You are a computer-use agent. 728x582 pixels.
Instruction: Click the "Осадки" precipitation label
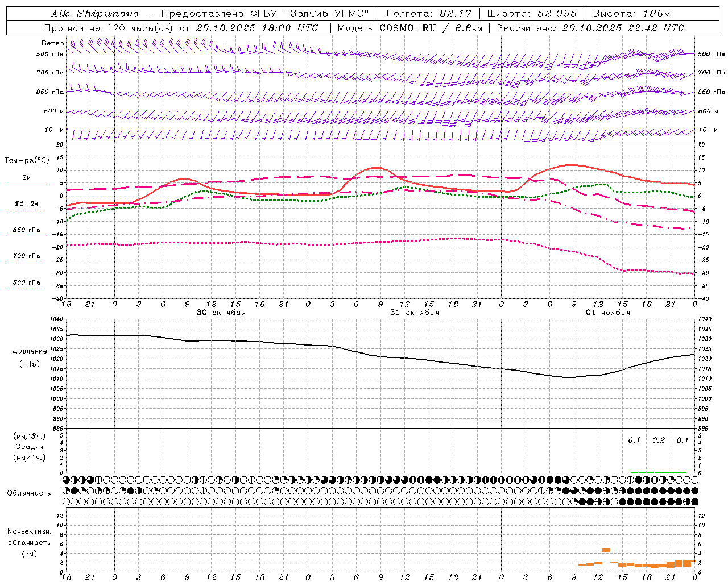coord(30,447)
